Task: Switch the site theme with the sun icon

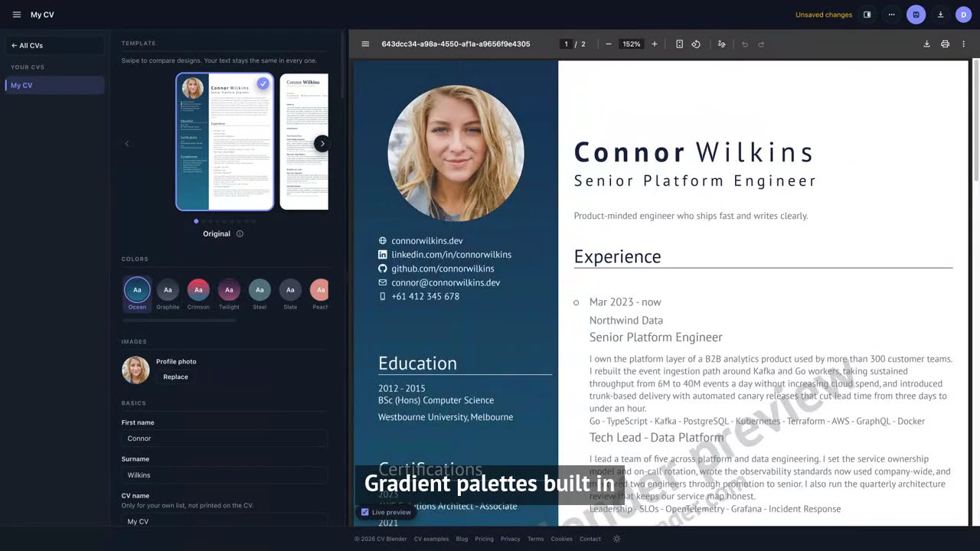Action: click(616, 539)
